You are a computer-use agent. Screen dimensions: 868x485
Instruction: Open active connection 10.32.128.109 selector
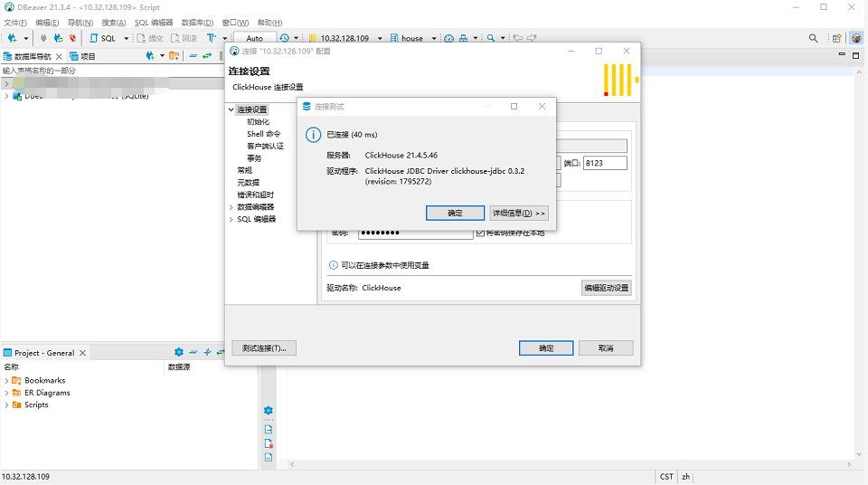pyautogui.click(x=344, y=38)
